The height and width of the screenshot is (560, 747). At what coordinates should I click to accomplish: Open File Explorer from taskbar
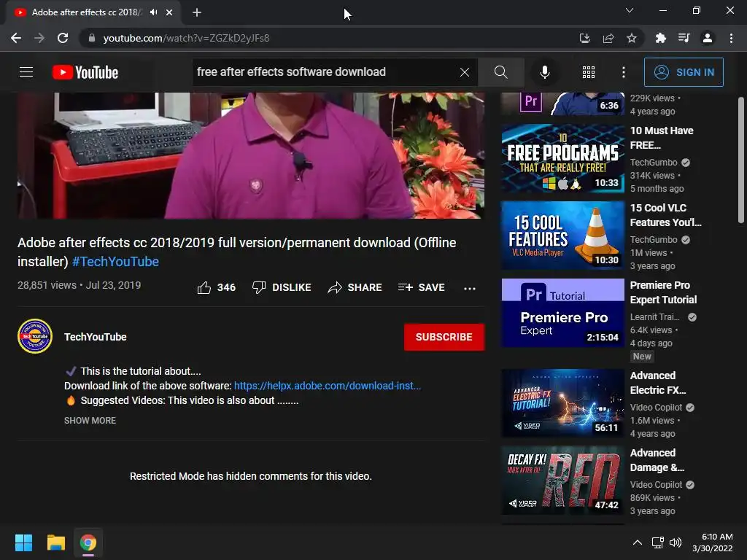click(x=55, y=542)
